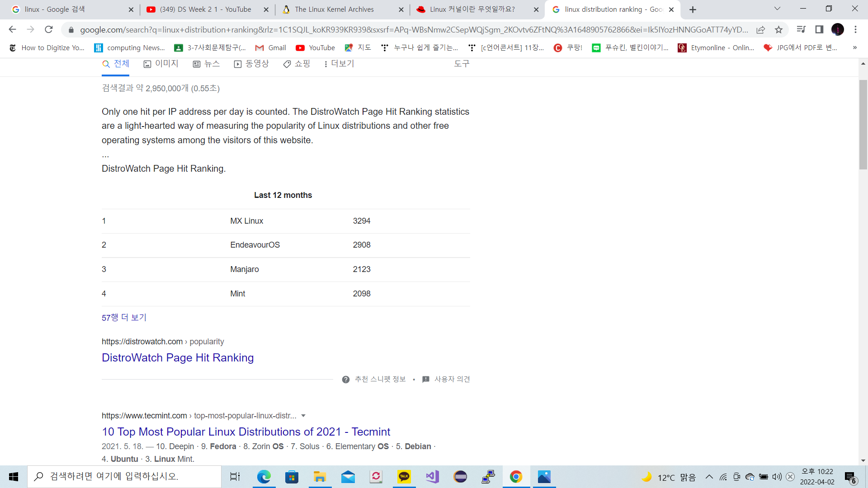Click 사용자 의견 feedback link
Image resolution: width=868 pixels, height=488 pixels.
[x=446, y=380]
